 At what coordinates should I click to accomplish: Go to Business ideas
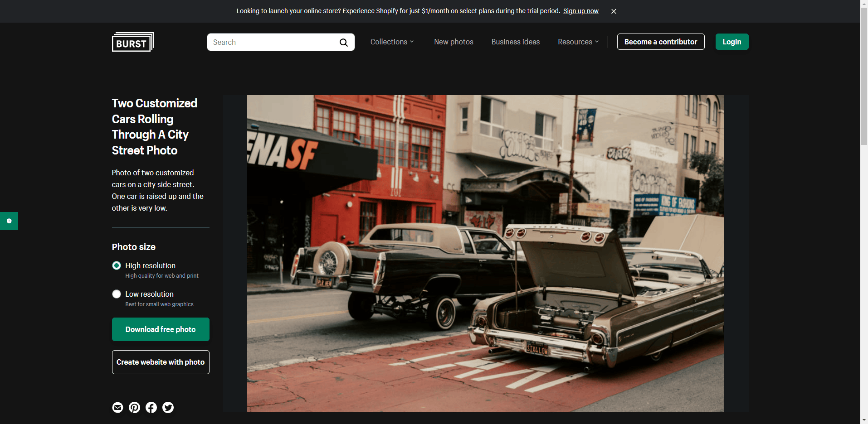click(515, 42)
